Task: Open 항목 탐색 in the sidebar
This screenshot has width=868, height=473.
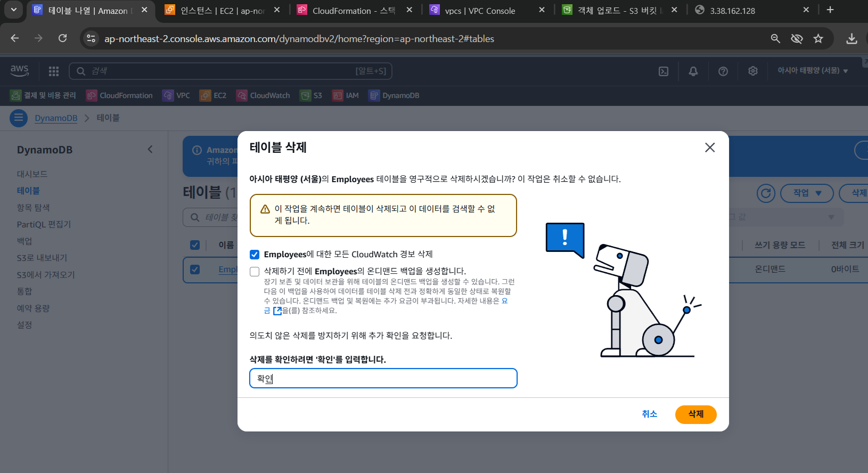Action: (x=33, y=208)
